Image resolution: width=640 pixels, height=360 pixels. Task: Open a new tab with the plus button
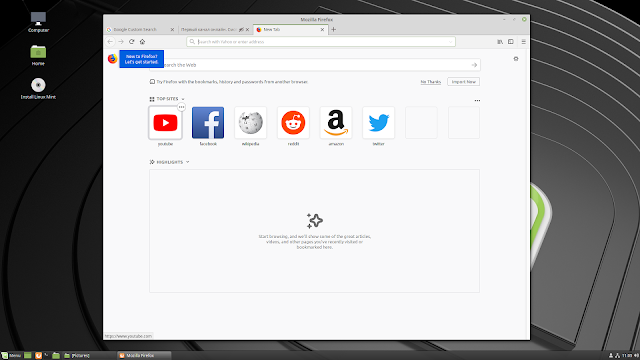(x=333, y=29)
